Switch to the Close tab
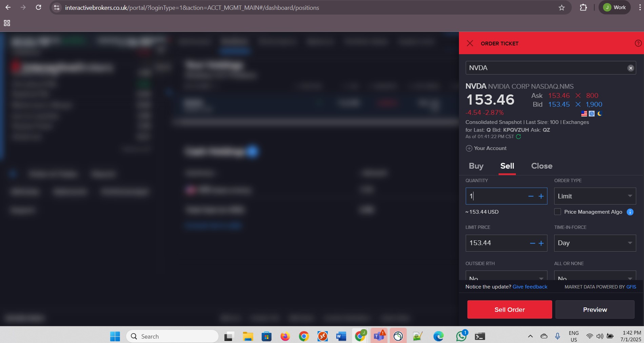 [x=542, y=166]
